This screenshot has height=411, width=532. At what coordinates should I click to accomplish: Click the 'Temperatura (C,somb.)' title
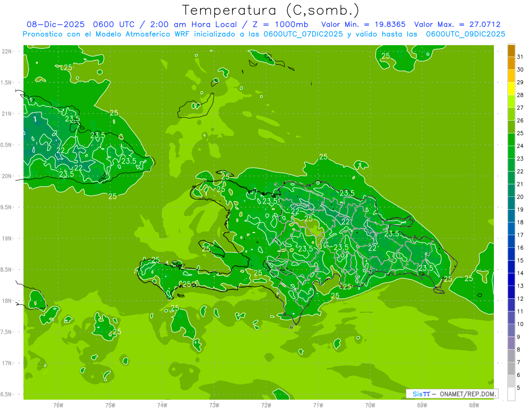tap(270, 10)
